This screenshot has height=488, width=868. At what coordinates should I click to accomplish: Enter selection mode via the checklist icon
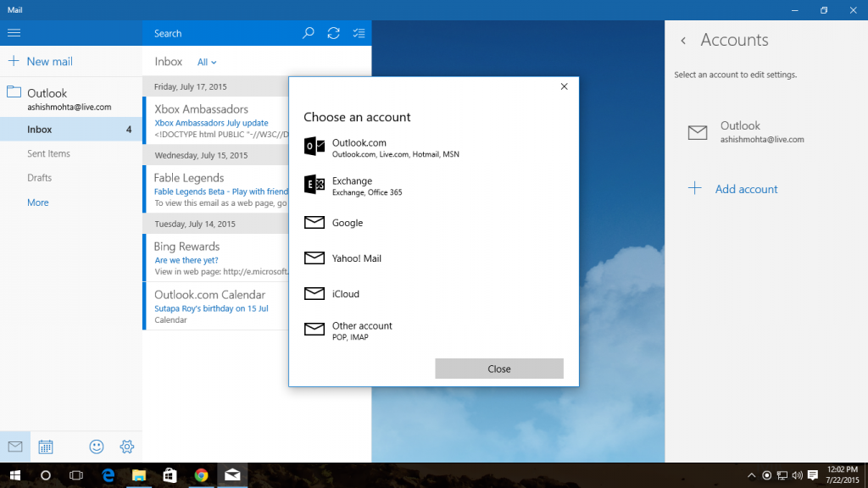[359, 33]
